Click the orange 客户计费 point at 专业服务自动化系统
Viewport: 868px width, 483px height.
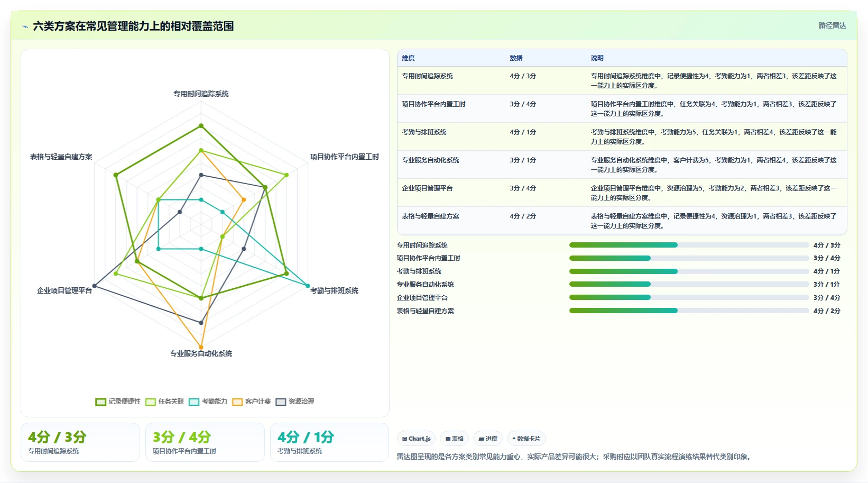pyautogui.click(x=201, y=348)
